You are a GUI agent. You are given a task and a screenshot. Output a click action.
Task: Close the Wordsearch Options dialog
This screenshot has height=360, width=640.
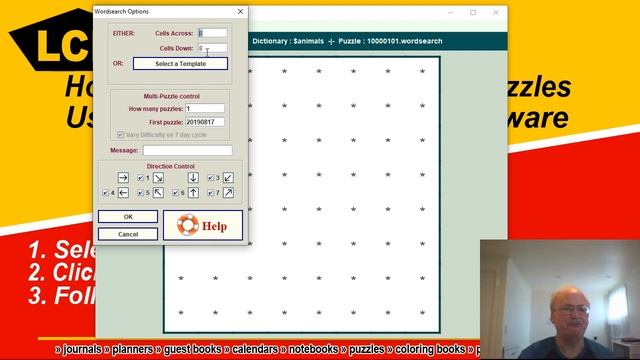click(x=240, y=11)
